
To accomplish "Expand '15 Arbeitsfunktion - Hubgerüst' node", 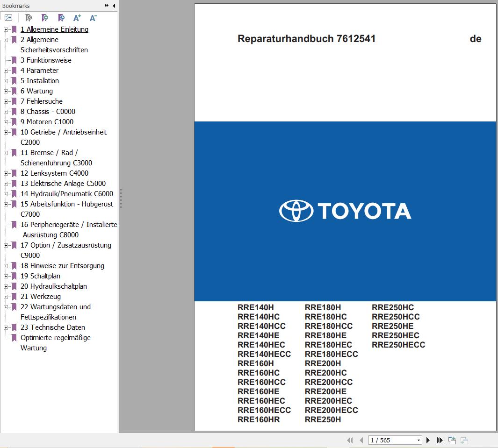I will coord(6,204).
